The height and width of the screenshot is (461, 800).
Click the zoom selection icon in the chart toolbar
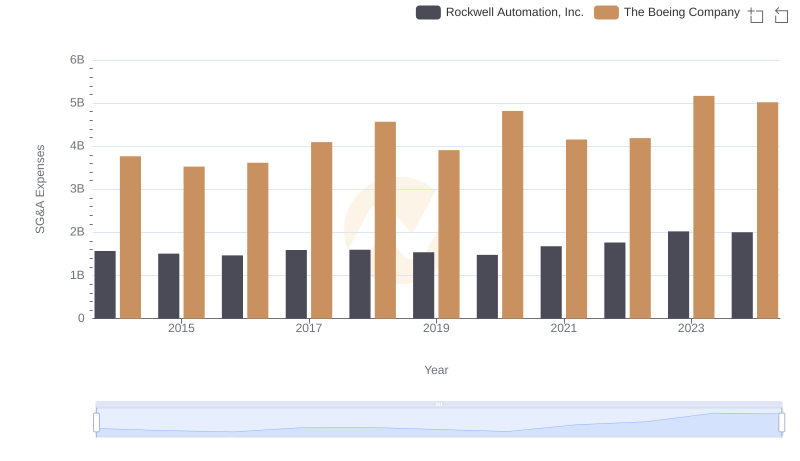756,15
